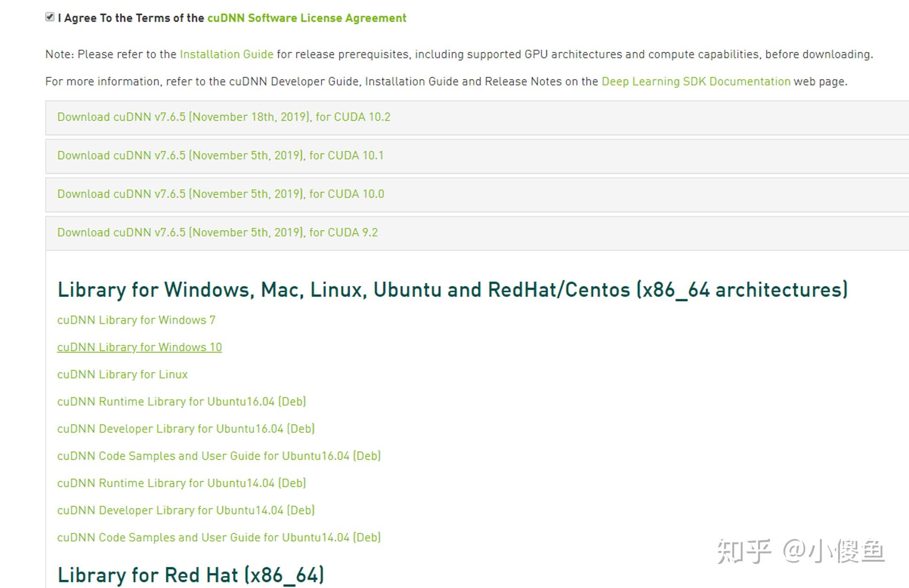Click the x86_64 architectures library heading
This screenshot has height=588, width=909.
point(452,290)
